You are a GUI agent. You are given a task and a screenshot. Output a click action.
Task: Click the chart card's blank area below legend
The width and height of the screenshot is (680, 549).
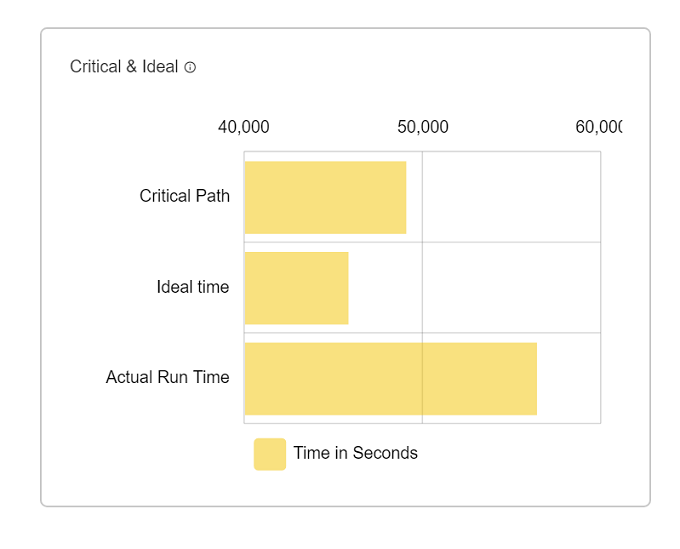point(345,488)
